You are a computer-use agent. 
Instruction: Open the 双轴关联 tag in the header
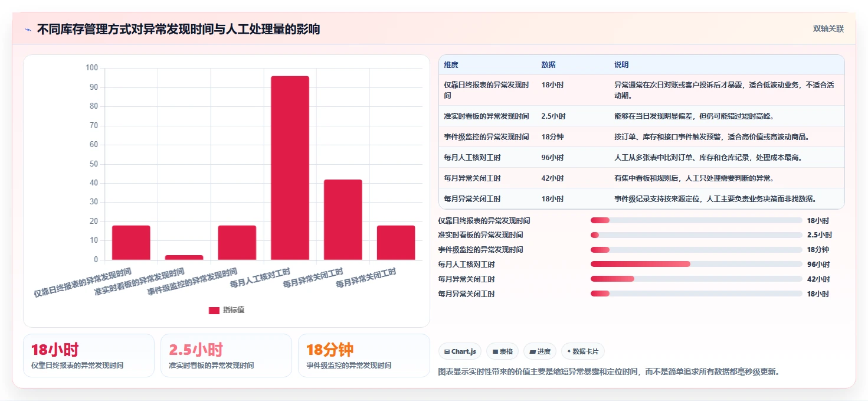828,28
